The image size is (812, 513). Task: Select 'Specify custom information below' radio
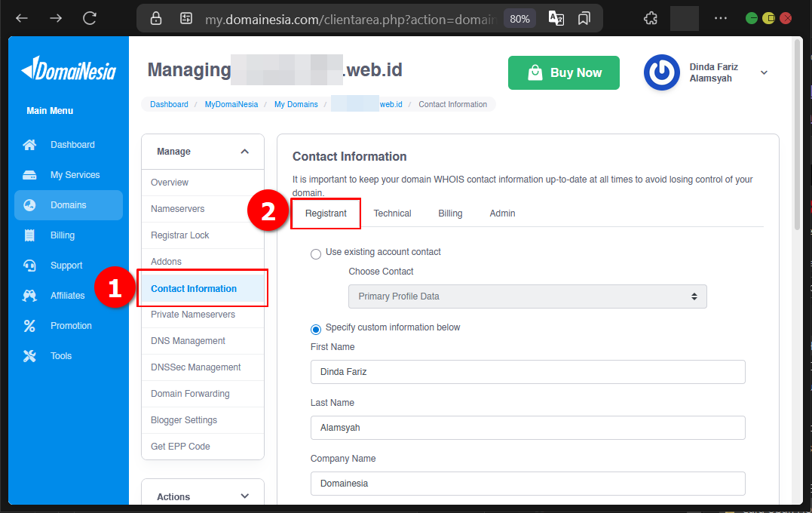(x=315, y=330)
